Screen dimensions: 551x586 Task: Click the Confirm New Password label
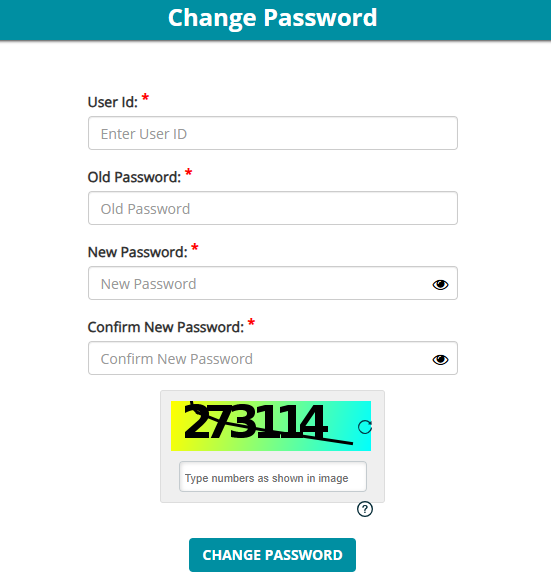166,327
